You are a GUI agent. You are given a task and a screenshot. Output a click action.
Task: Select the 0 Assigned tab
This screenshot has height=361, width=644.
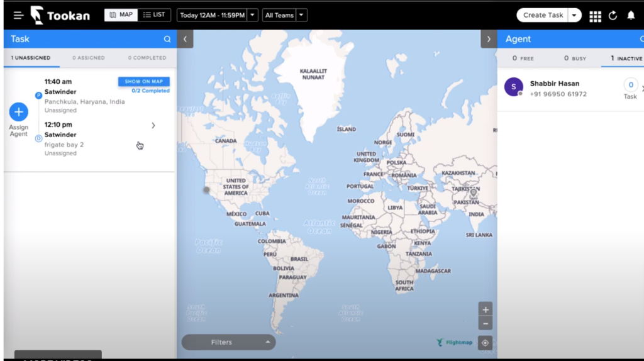(x=89, y=58)
